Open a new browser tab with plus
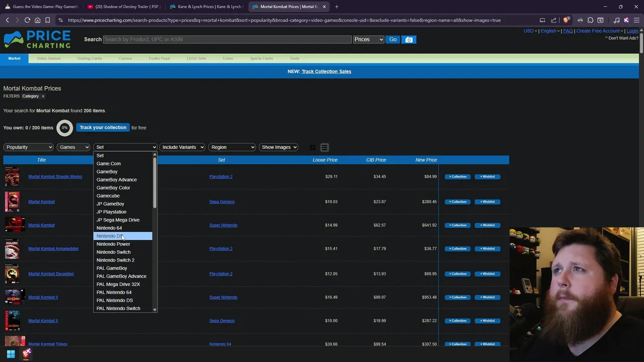644x362 pixels. coord(337,7)
